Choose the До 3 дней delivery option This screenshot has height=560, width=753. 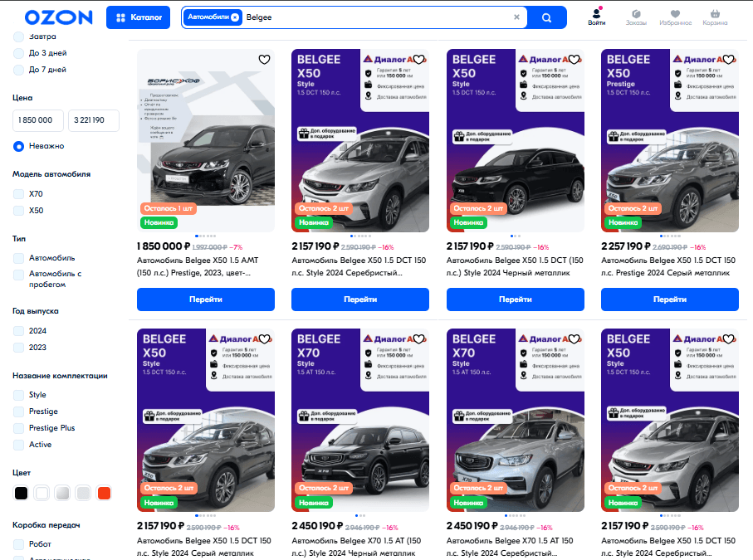pyautogui.click(x=19, y=53)
